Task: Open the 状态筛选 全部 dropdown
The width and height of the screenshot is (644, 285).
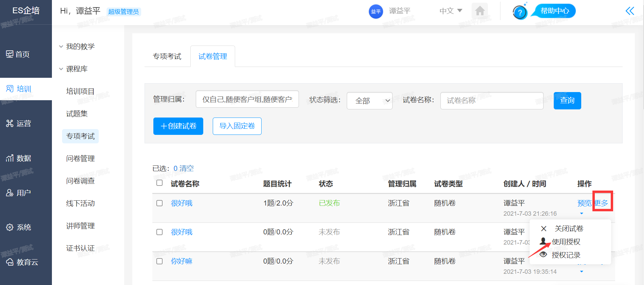Action: click(x=370, y=101)
